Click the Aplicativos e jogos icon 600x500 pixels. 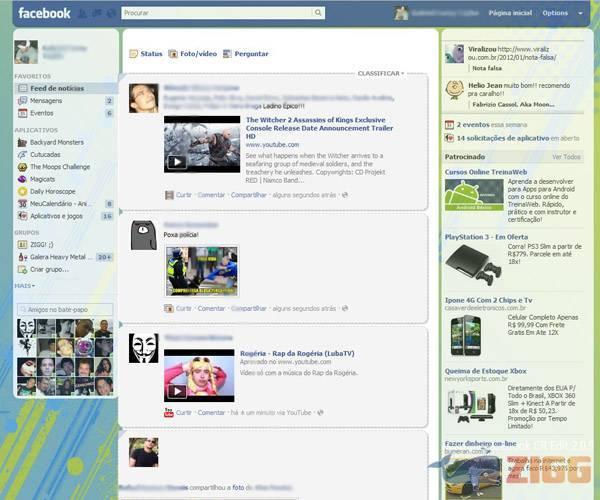(x=22, y=216)
